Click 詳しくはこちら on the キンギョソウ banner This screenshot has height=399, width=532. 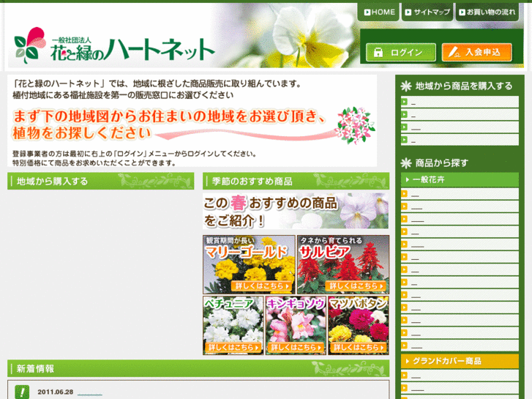296,347
